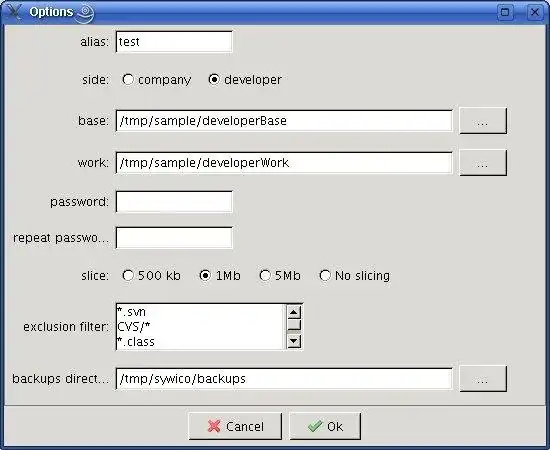Focus the work path field

[284, 163]
